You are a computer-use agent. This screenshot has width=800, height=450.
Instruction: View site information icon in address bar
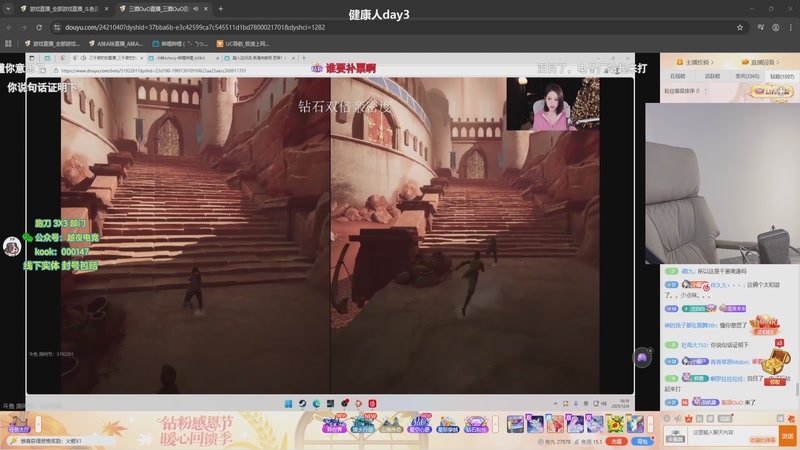click(57, 28)
